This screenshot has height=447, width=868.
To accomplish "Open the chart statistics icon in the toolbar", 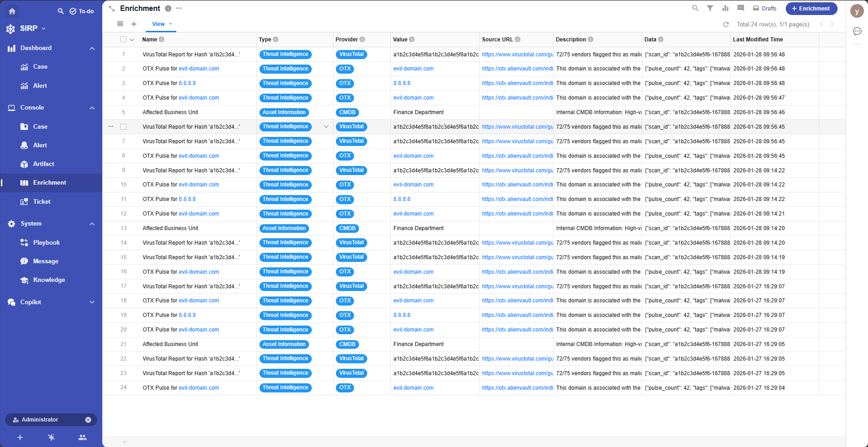I will point(725,8).
